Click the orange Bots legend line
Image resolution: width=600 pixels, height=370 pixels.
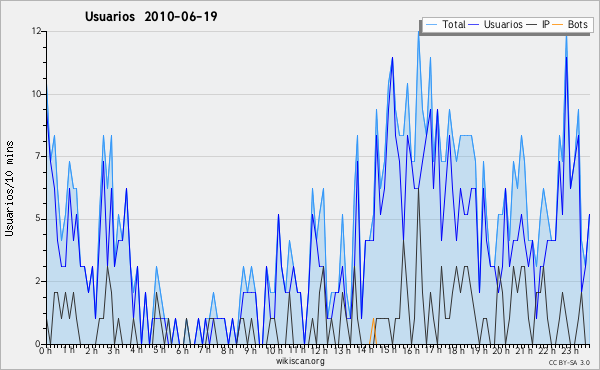point(558,24)
